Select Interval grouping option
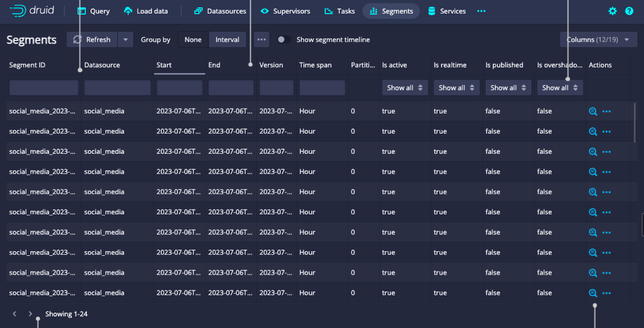 (x=227, y=39)
